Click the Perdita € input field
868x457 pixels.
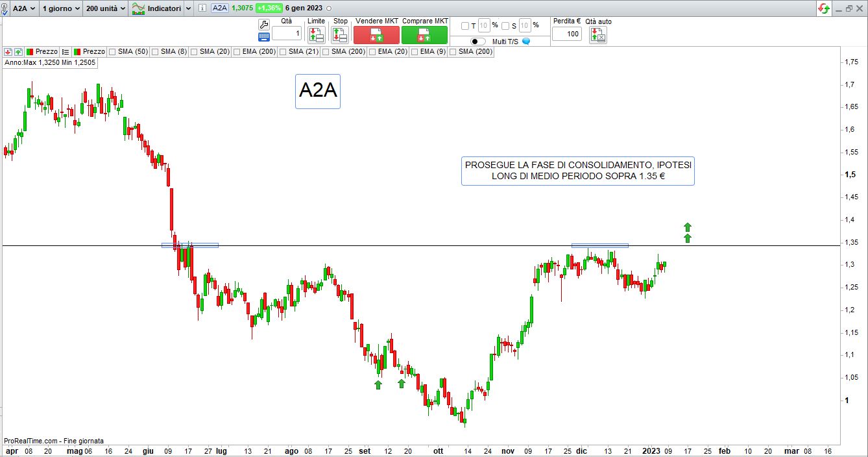566,34
